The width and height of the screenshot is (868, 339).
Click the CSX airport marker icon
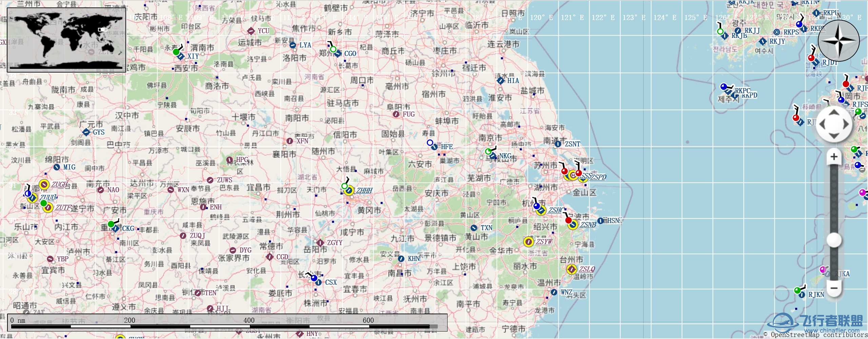tap(319, 282)
